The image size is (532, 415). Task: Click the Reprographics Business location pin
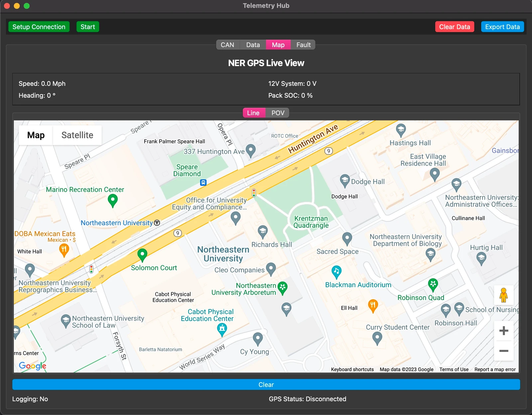click(30, 270)
